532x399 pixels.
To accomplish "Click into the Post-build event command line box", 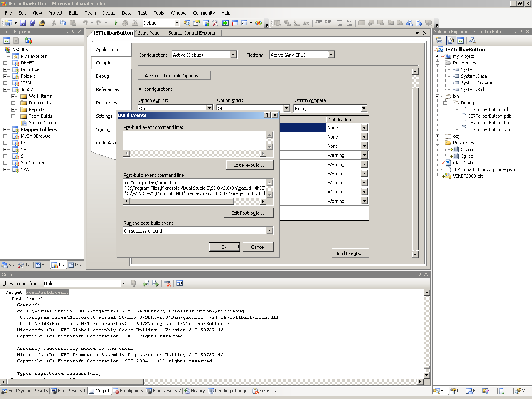I will click(195, 188).
